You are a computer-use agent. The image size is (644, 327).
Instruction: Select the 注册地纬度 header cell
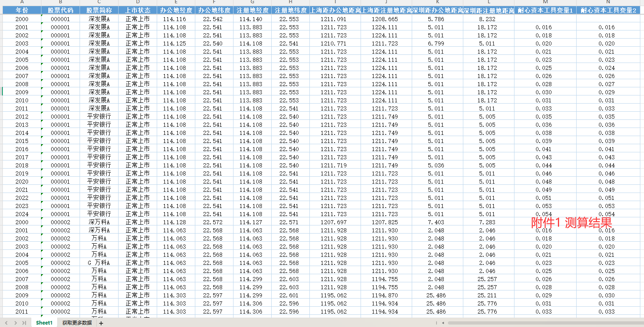pos(290,10)
